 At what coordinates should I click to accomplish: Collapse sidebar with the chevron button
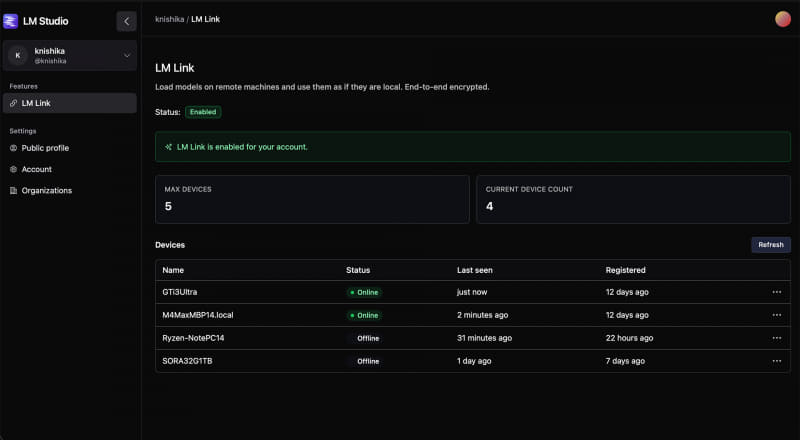point(126,21)
